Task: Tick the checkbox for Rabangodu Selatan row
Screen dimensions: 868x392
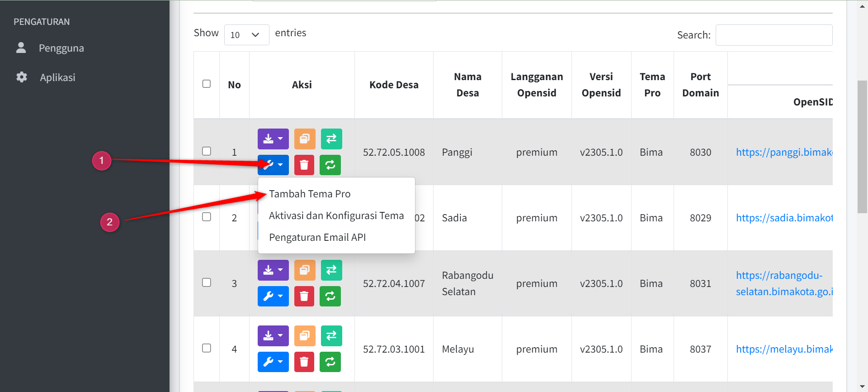Action: [x=207, y=282]
